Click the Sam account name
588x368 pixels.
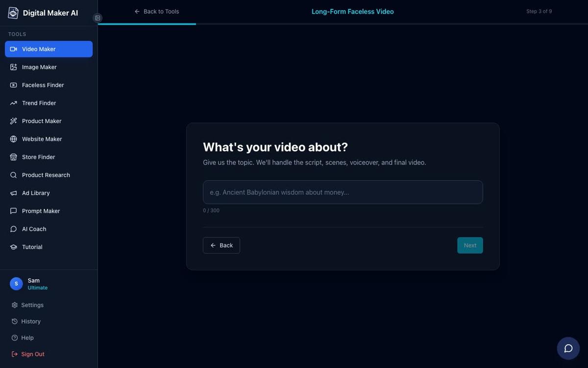coord(34,281)
